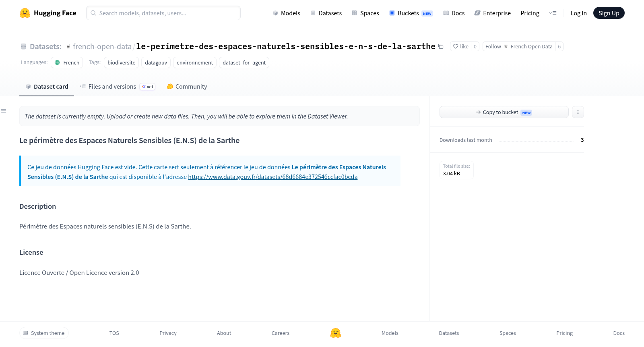Open Buckets in the top navigation

[x=411, y=13]
